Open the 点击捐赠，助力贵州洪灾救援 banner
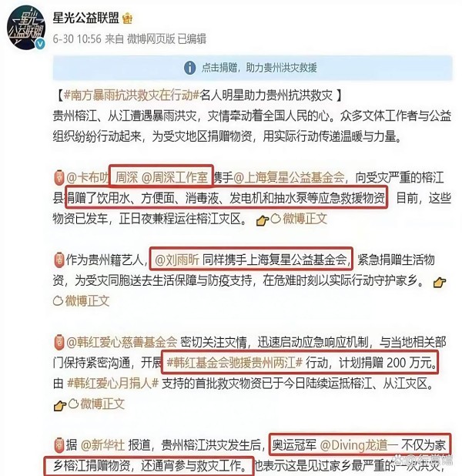This screenshot has height=476, width=462. [253, 67]
